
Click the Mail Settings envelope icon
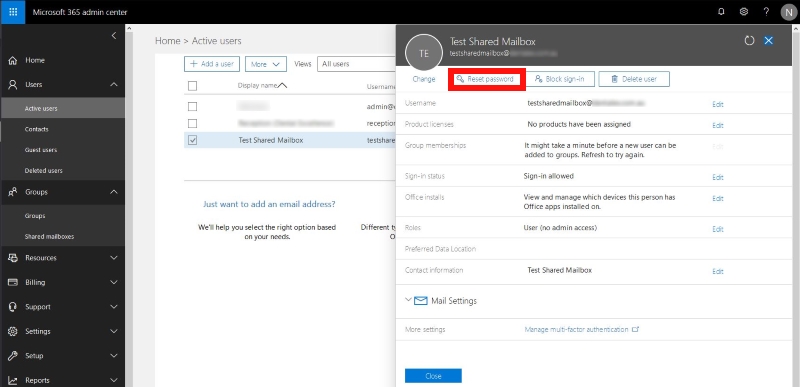[420, 301]
